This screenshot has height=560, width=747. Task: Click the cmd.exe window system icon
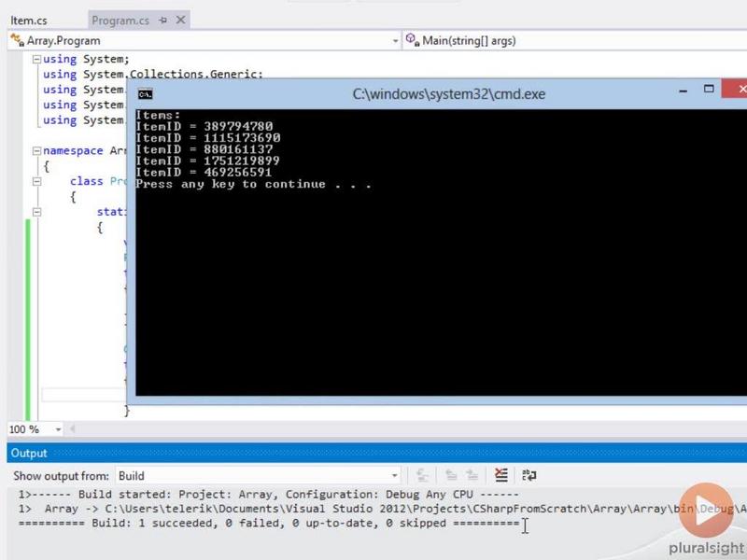click(146, 94)
